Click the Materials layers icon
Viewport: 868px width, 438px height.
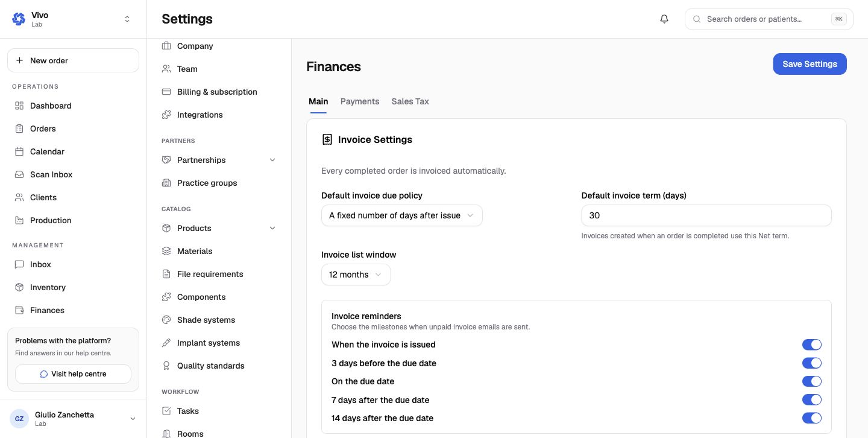[x=166, y=251]
